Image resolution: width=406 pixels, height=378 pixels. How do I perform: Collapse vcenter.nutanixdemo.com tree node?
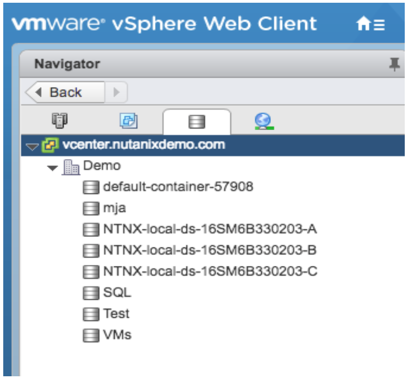(32, 147)
